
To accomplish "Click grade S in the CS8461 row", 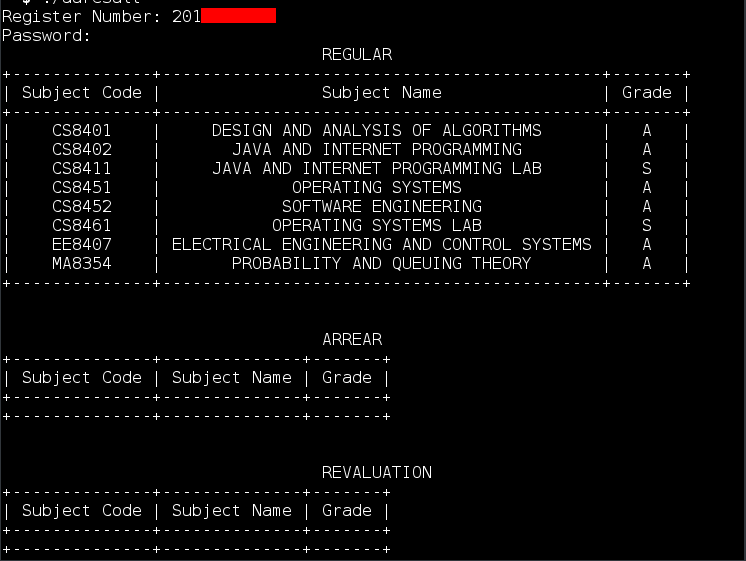I will click(x=647, y=226).
